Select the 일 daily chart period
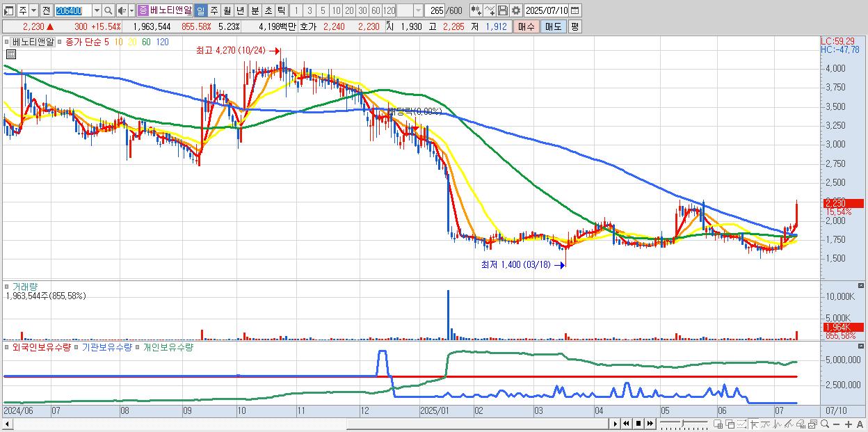The height and width of the screenshot is (432, 868). pos(200,10)
